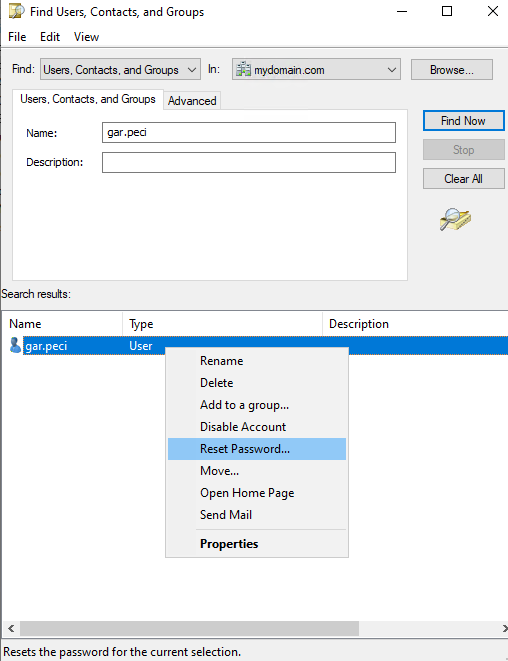The image size is (508, 661).
Task: Click the scroll left arrow
Action: point(11,628)
